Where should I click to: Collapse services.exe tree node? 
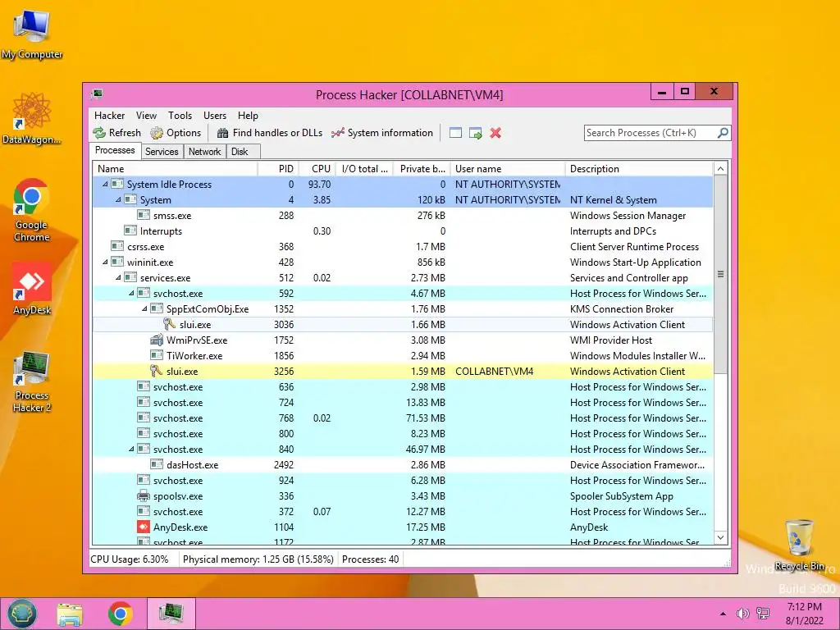click(118, 277)
